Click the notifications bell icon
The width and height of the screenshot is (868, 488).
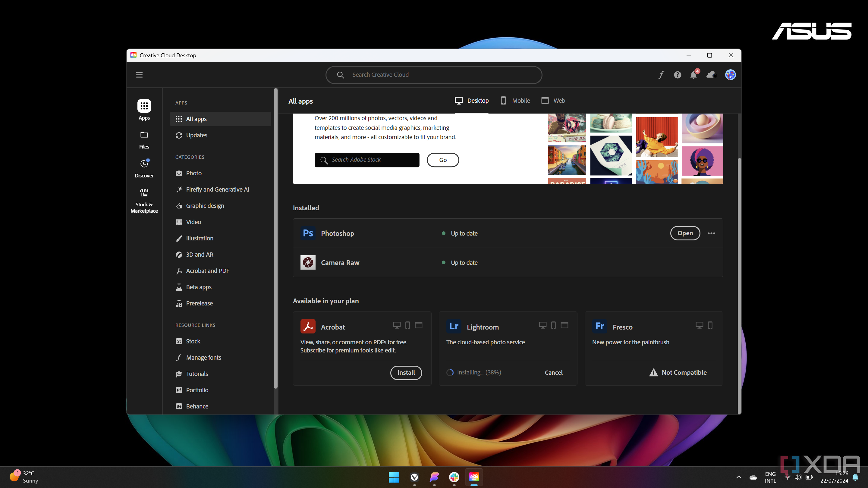click(693, 74)
